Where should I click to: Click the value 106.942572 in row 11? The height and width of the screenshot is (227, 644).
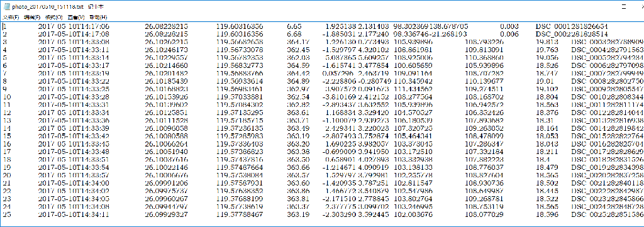tap(484, 105)
